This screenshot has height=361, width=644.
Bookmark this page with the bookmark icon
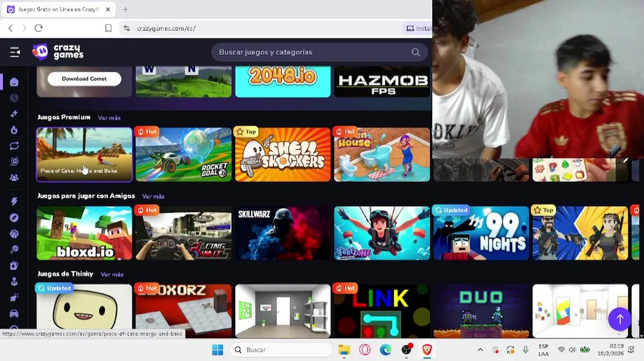tap(108, 29)
